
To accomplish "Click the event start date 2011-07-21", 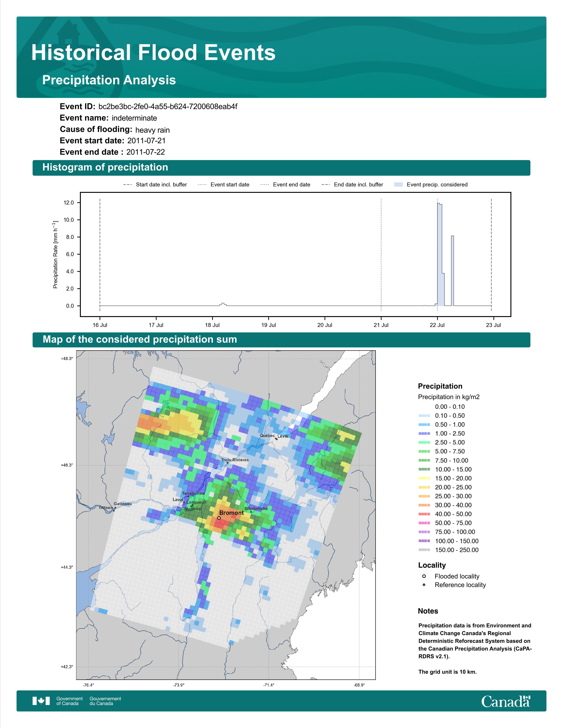I will coord(146,141).
